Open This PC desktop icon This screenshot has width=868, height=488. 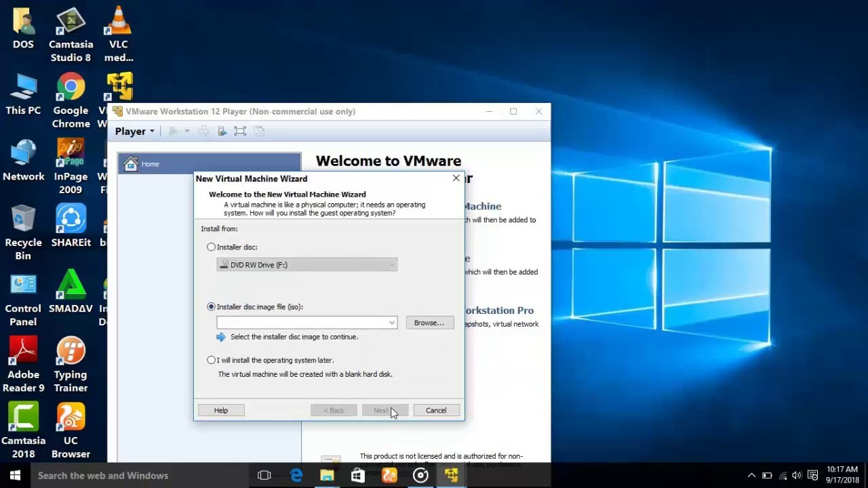click(x=23, y=94)
